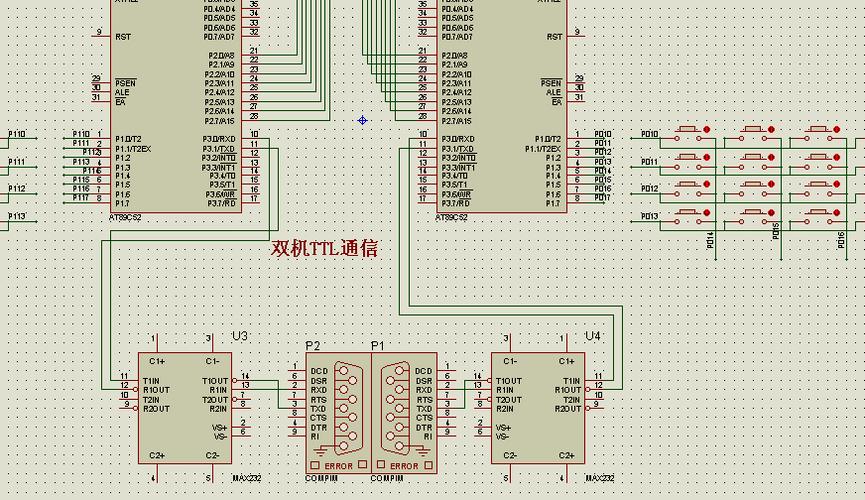Select the T1OUT pin on U3

(215, 381)
